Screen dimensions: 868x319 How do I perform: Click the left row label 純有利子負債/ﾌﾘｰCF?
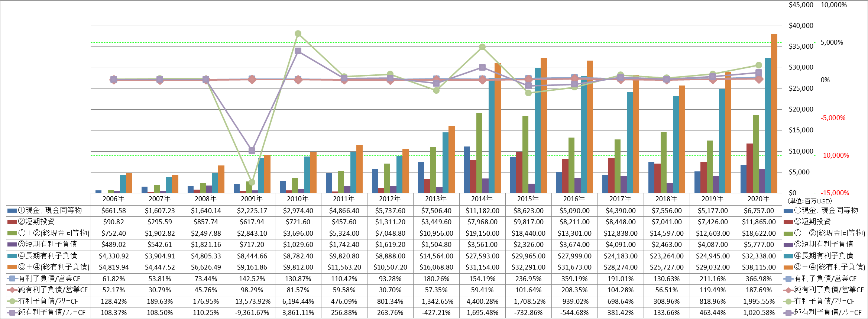coord(52,312)
